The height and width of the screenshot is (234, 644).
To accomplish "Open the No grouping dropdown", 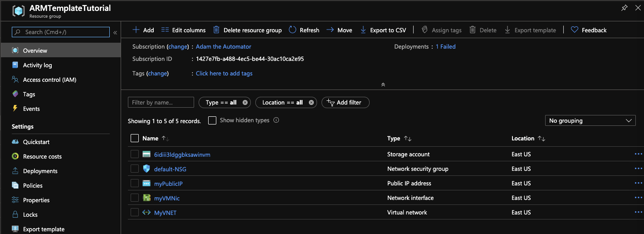I will [590, 121].
